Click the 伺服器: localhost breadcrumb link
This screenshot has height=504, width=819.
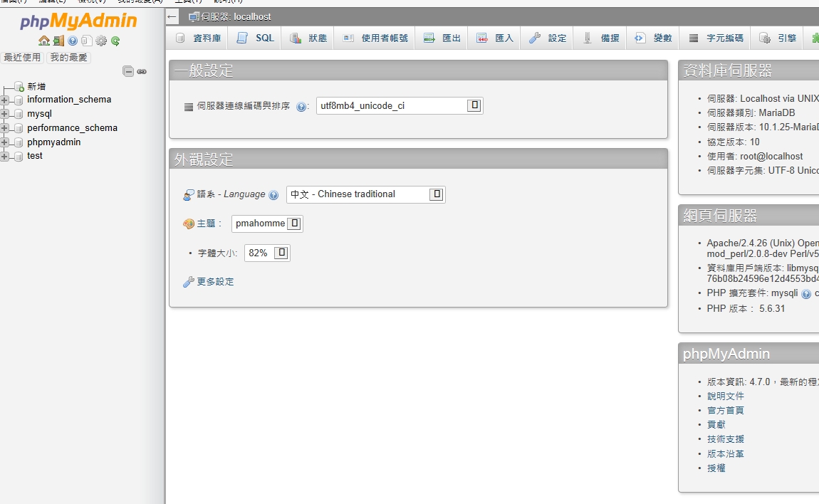(236, 16)
